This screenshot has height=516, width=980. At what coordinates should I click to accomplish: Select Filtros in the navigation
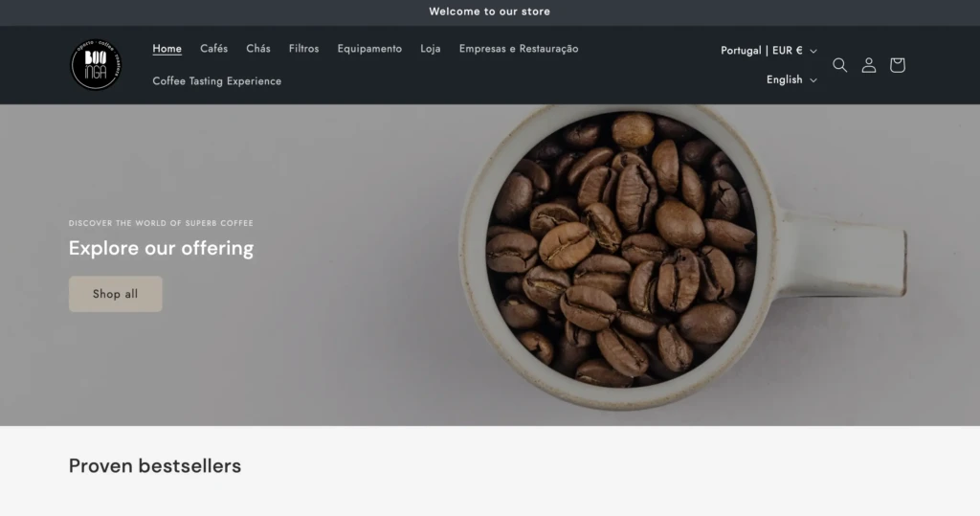pos(303,49)
